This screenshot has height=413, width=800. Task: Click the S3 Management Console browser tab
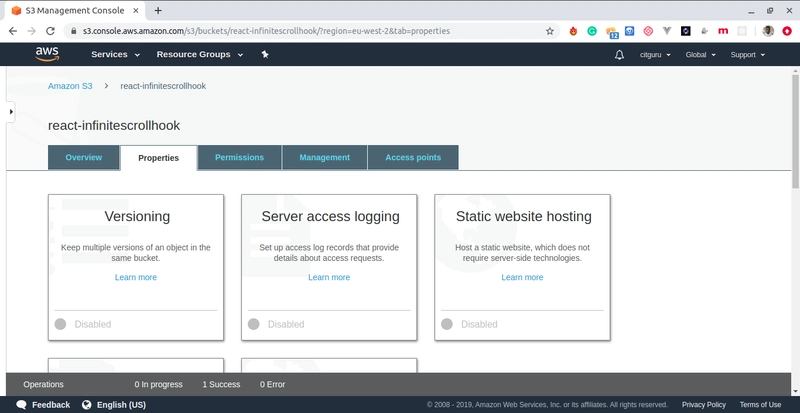(74, 10)
